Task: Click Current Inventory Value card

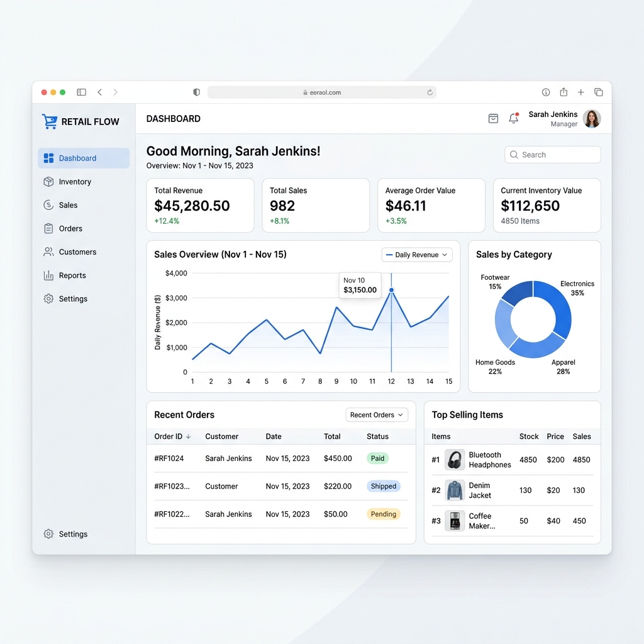Action: pyautogui.click(x=547, y=206)
